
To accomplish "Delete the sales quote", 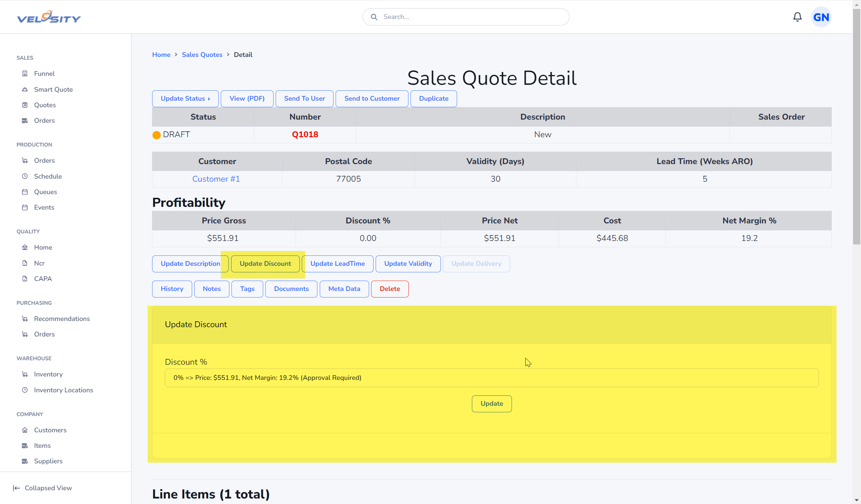I will click(x=390, y=289).
